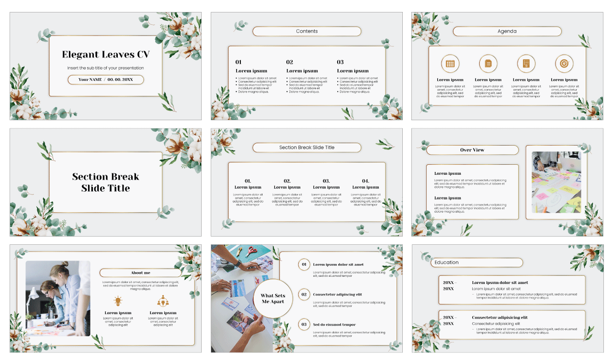This screenshot has height=364, width=613.
Task: Click the Lorem ipsum heading under 01 in Contents
Action: point(251,71)
